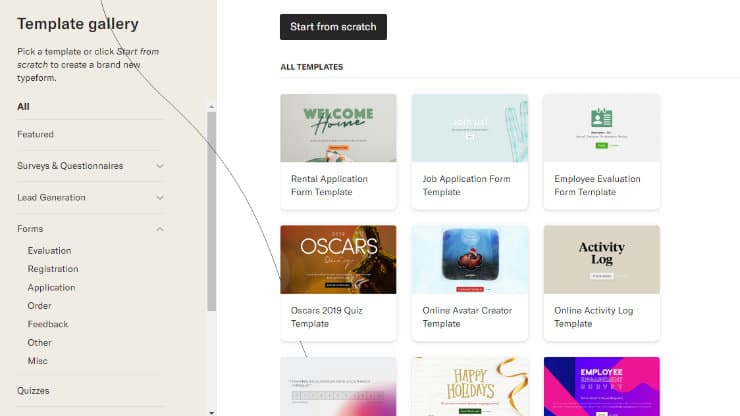740x416 pixels.
Task: Select the All templates category
Action: click(x=24, y=106)
